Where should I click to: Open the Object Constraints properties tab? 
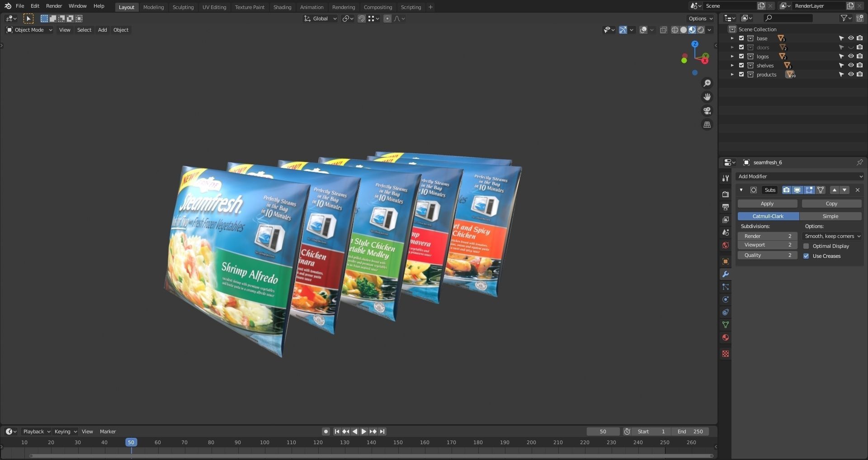tap(726, 312)
